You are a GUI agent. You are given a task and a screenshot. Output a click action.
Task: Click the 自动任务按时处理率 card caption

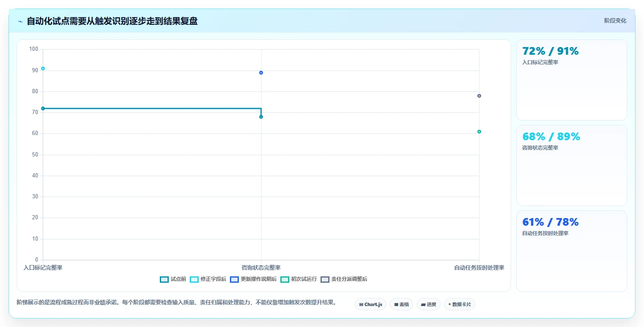545,233
